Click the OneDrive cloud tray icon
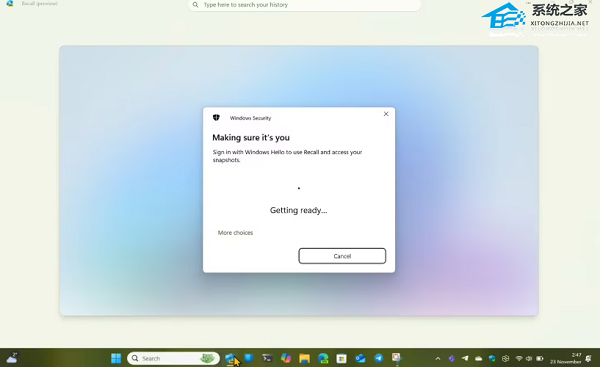This screenshot has width=600, height=367. tap(478, 359)
